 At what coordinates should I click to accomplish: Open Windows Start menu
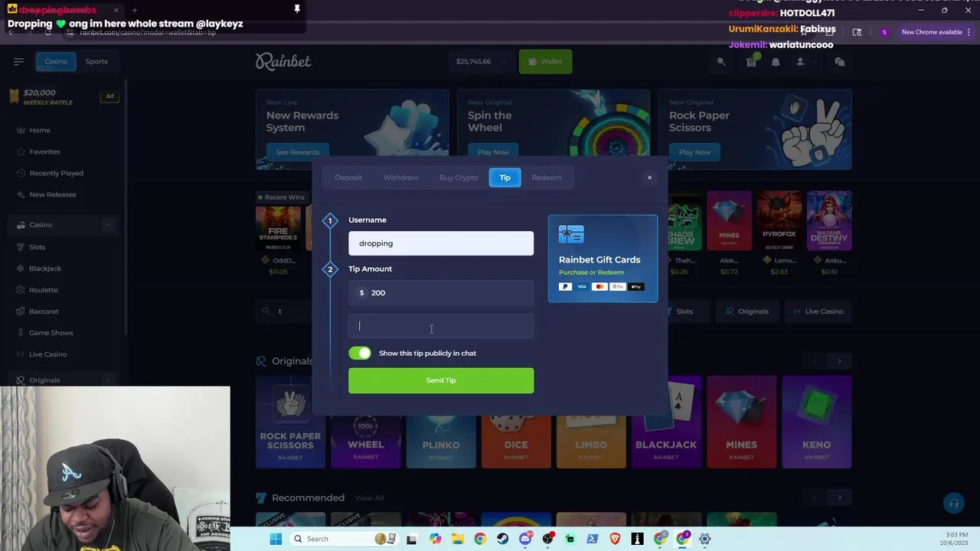tap(276, 539)
